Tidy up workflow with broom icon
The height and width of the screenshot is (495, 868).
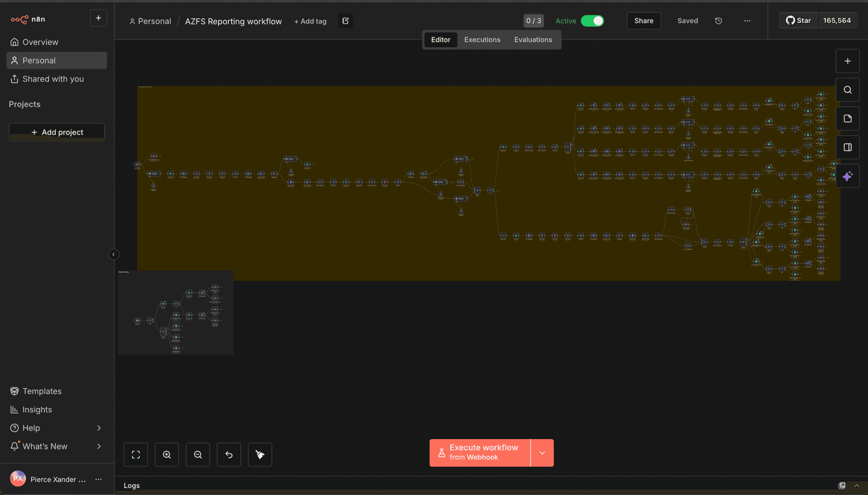[x=260, y=455]
